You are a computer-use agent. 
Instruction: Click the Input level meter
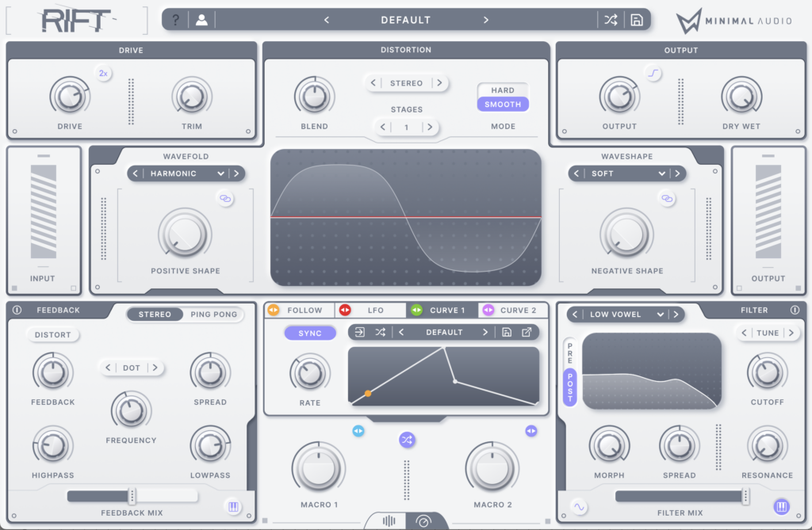click(x=44, y=212)
